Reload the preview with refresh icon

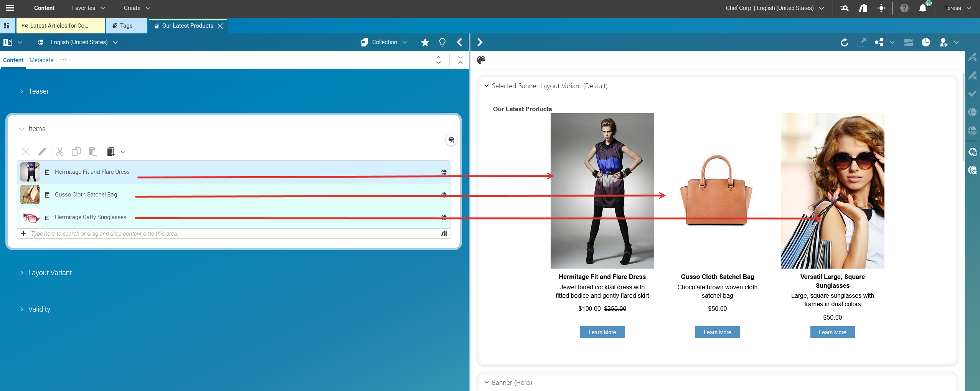[x=844, y=42]
